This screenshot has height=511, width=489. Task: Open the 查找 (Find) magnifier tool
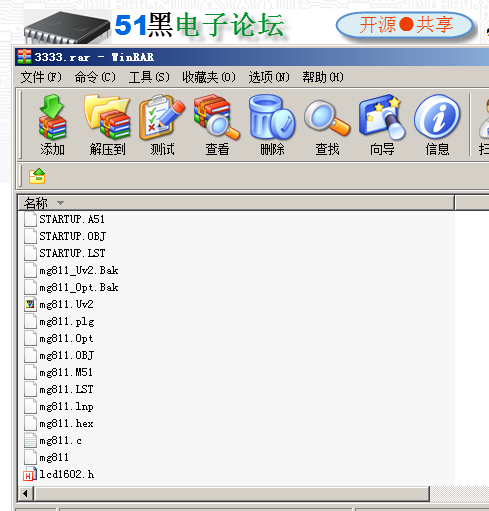(x=327, y=125)
